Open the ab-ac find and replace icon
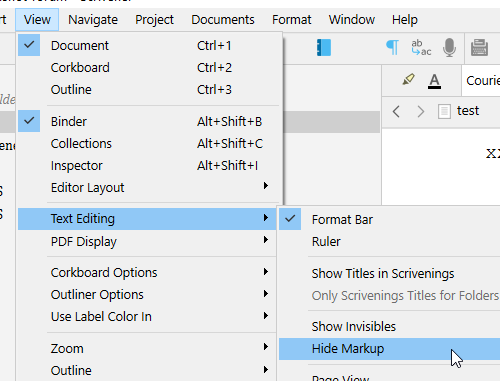Screen dimensions: 500x381 pos(421,47)
